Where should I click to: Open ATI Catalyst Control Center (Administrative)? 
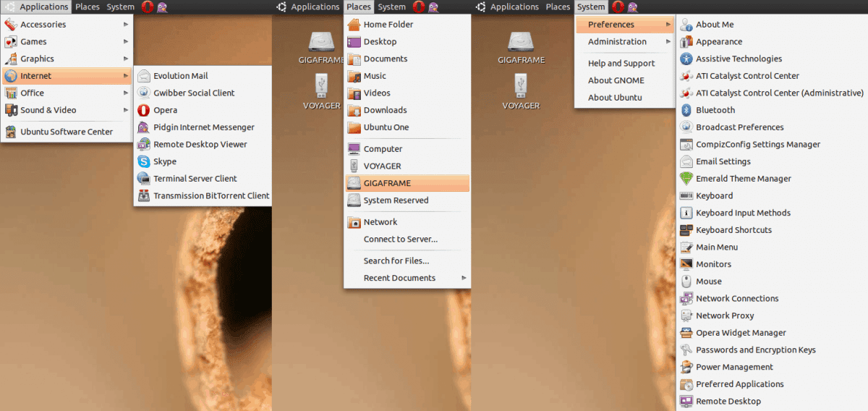coord(779,93)
